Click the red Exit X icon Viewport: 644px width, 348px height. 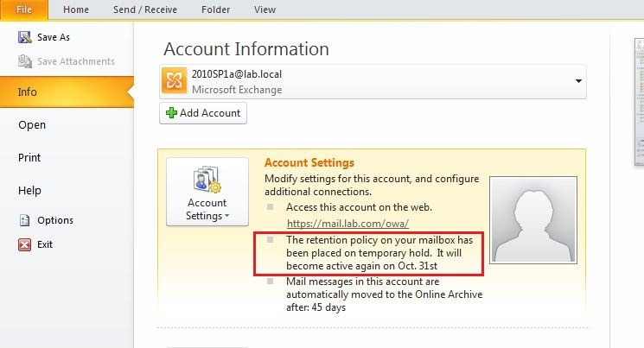click(25, 244)
